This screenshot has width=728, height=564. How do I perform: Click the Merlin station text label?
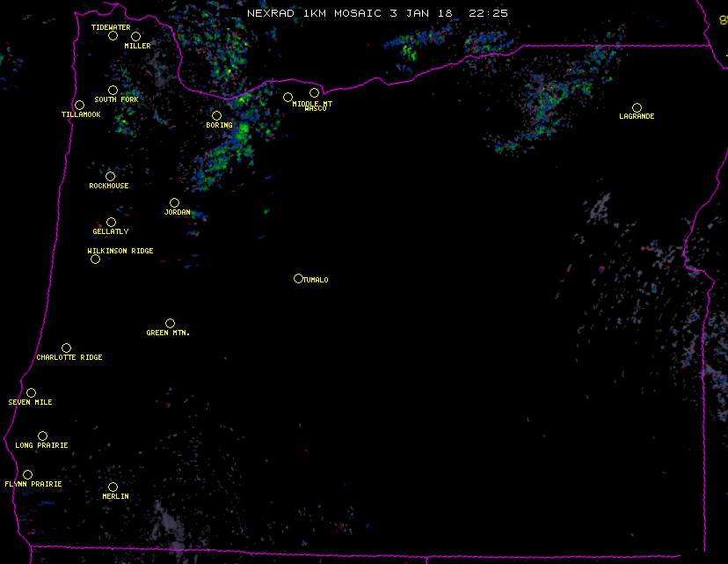click(x=115, y=497)
